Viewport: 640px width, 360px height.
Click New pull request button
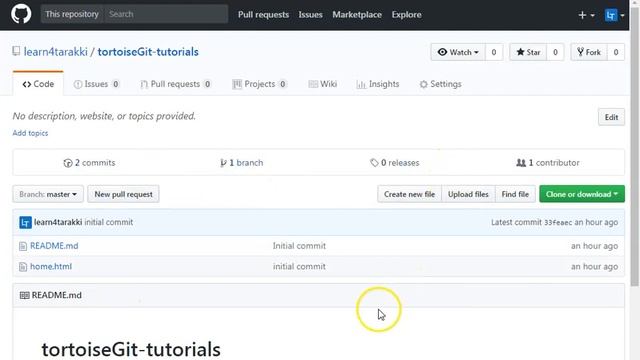123,194
